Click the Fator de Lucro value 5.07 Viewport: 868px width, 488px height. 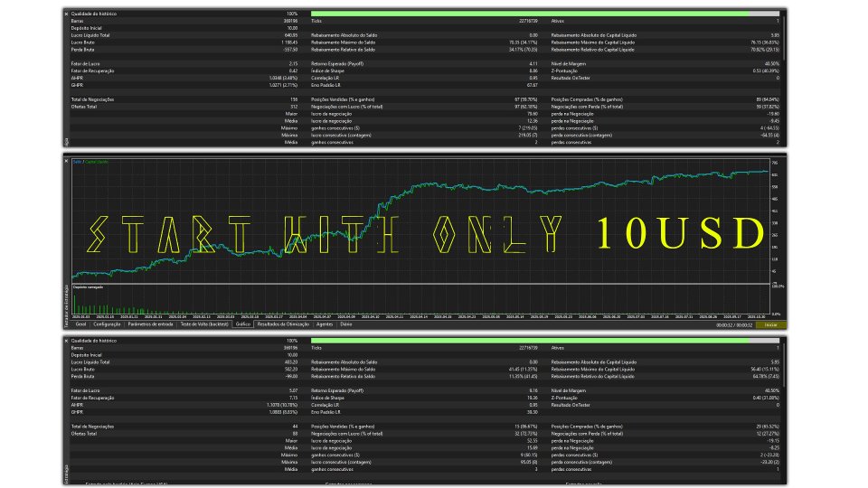[293, 391]
